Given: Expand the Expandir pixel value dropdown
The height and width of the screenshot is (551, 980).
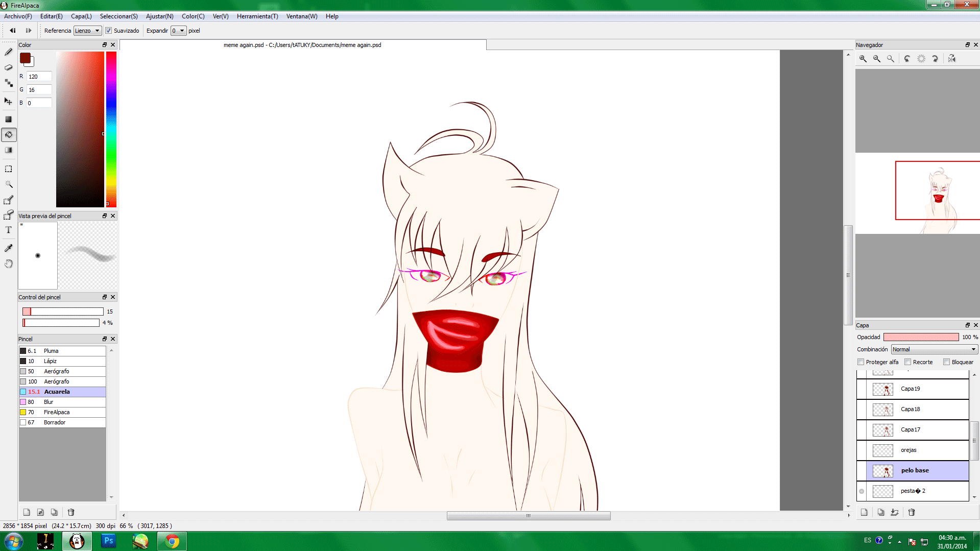Looking at the screenshot, I should [x=178, y=31].
